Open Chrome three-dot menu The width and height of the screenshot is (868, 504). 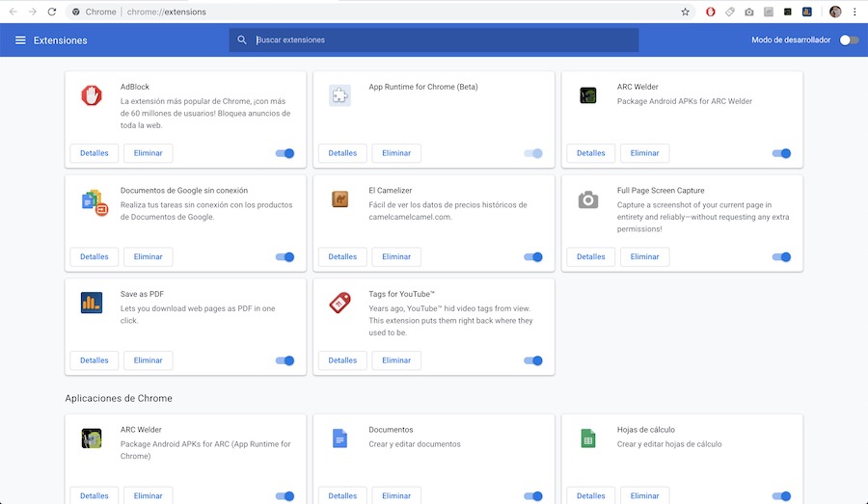[x=854, y=12]
